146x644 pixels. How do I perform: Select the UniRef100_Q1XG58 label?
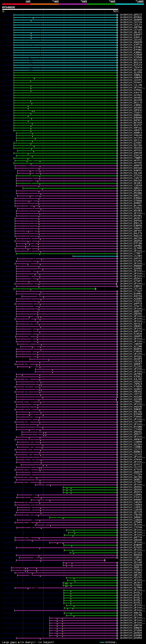[131, 72]
